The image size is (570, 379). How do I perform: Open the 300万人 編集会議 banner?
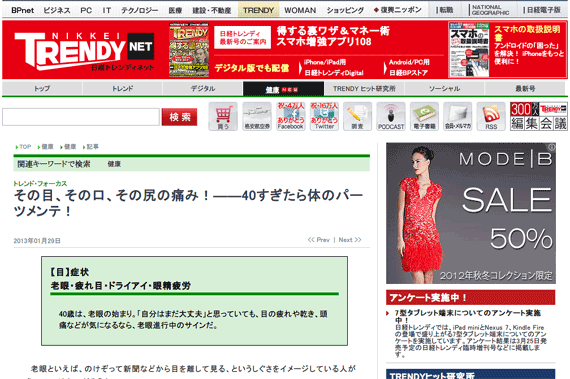click(538, 116)
